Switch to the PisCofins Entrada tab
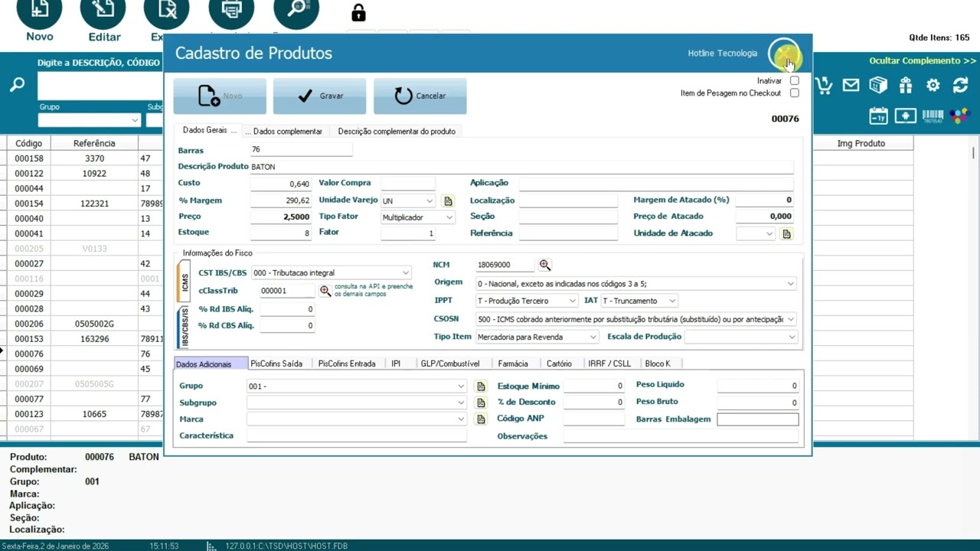Image resolution: width=980 pixels, height=551 pixels. [x=347, y=364]
